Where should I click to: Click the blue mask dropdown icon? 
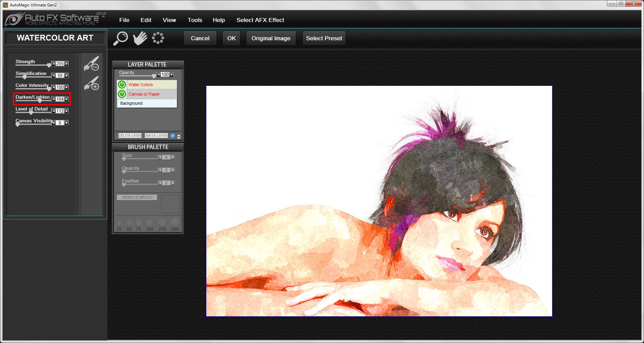[x=172, y=136]
